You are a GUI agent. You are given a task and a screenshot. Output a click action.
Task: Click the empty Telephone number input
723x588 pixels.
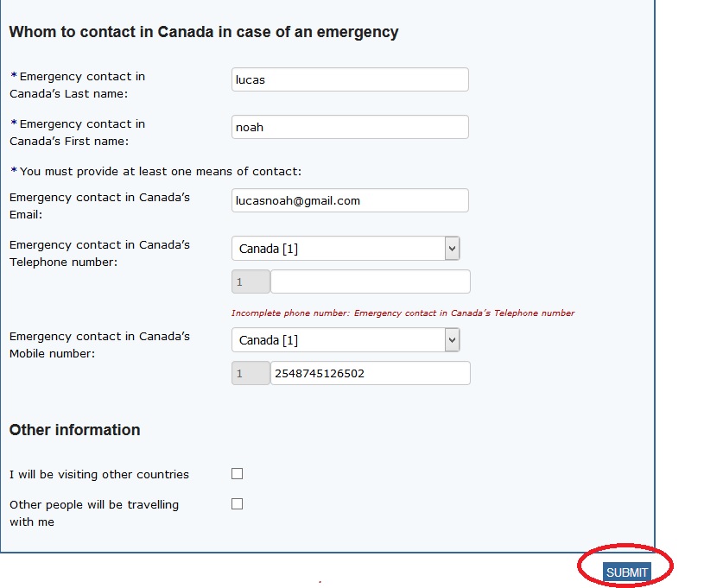tap(370, 281)
